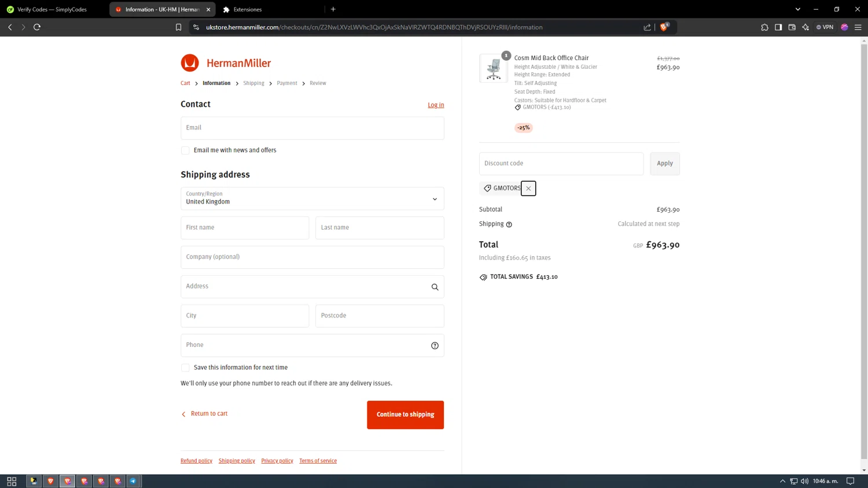Click the Shipping breadcrumb step
This screenshot has height=488, width=868.
[x=253, y=83]
